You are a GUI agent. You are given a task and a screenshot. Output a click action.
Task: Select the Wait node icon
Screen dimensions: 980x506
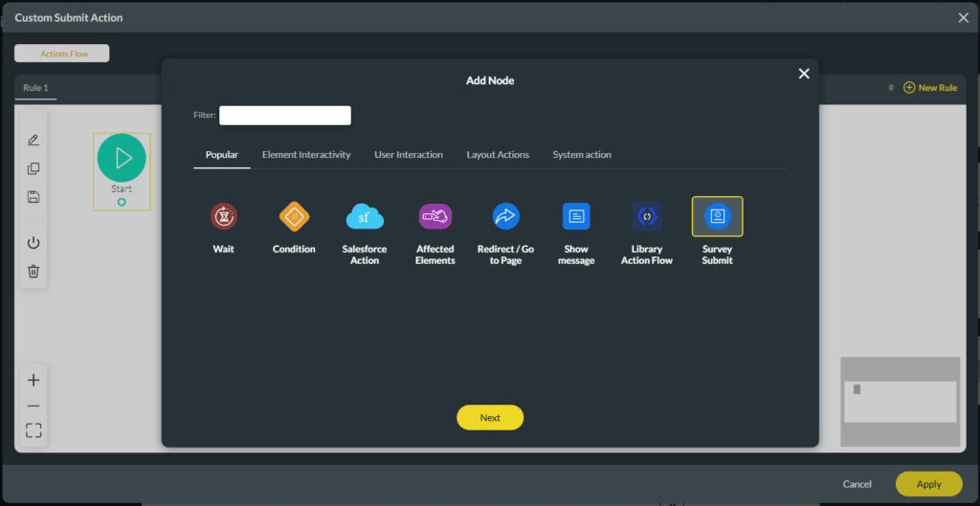(x=223, y=217)
